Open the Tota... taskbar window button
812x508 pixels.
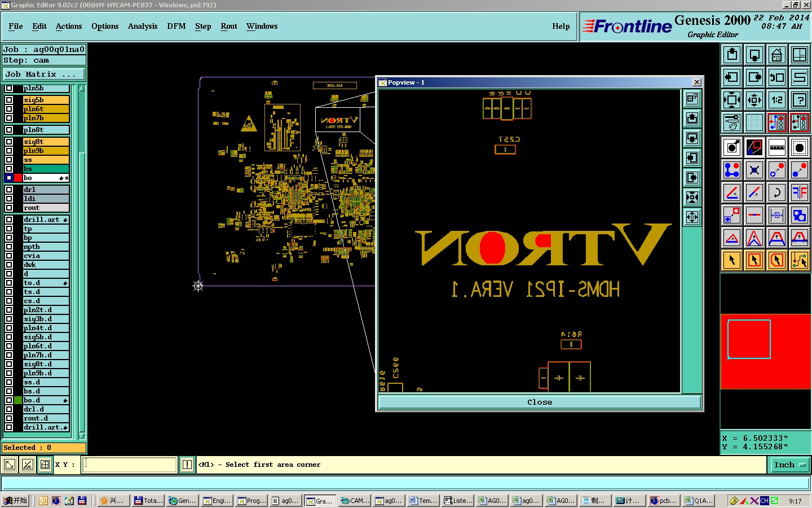[148, 501]
